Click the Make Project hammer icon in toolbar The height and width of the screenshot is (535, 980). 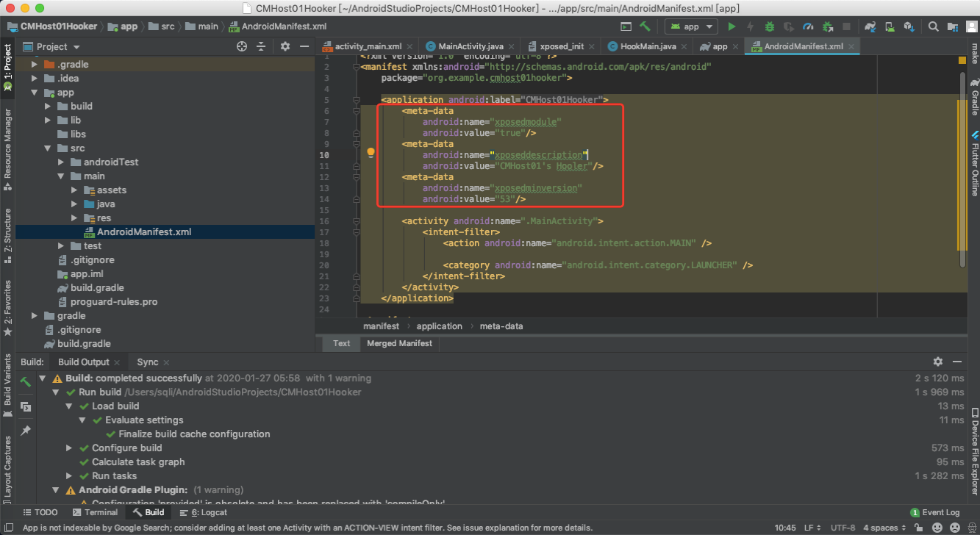645,26
